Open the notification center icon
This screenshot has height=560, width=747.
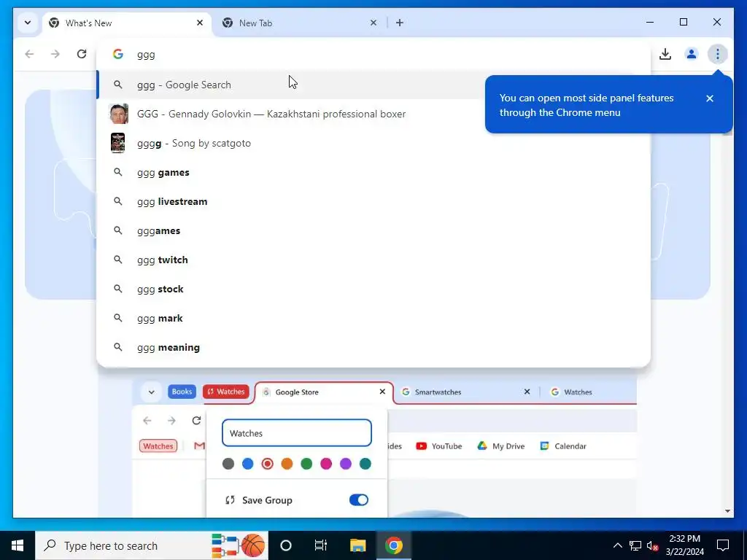[723, 545]
